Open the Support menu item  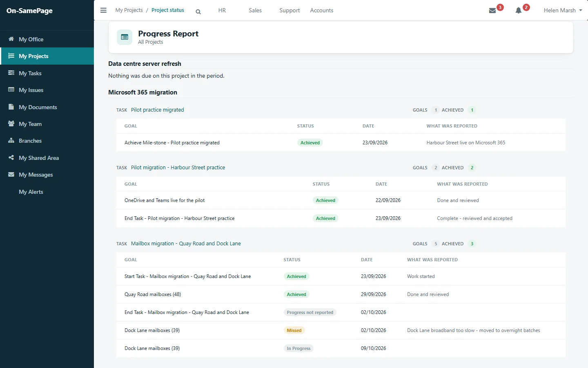coord(290,10)
